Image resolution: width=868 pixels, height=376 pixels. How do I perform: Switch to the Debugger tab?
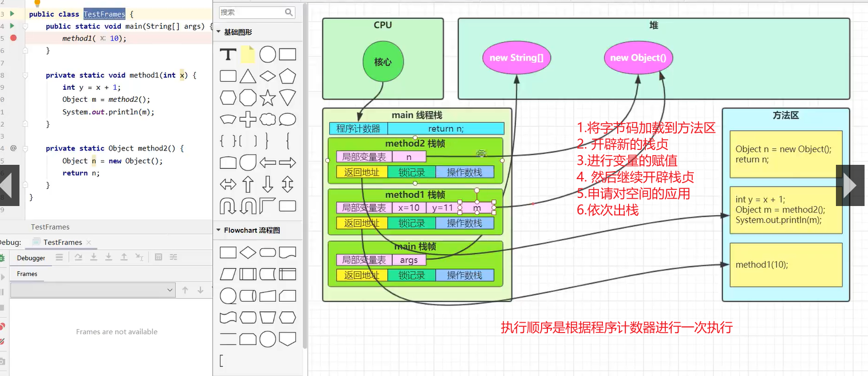point(31,258)
